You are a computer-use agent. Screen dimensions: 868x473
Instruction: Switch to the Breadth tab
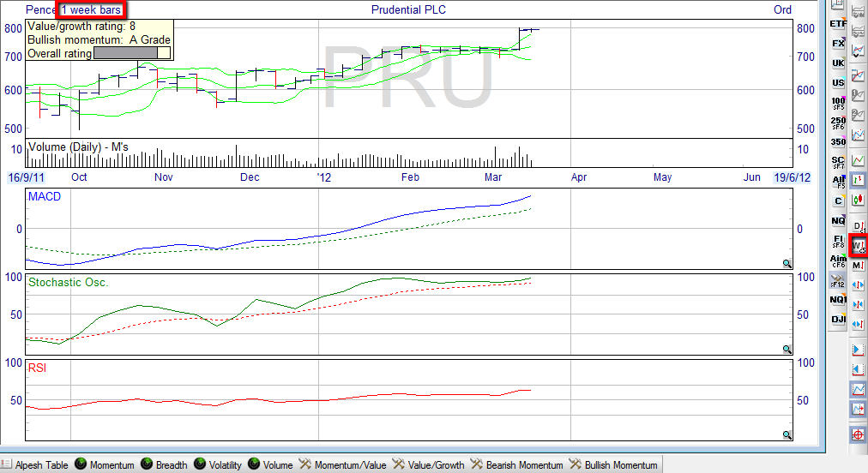(165, 464)
